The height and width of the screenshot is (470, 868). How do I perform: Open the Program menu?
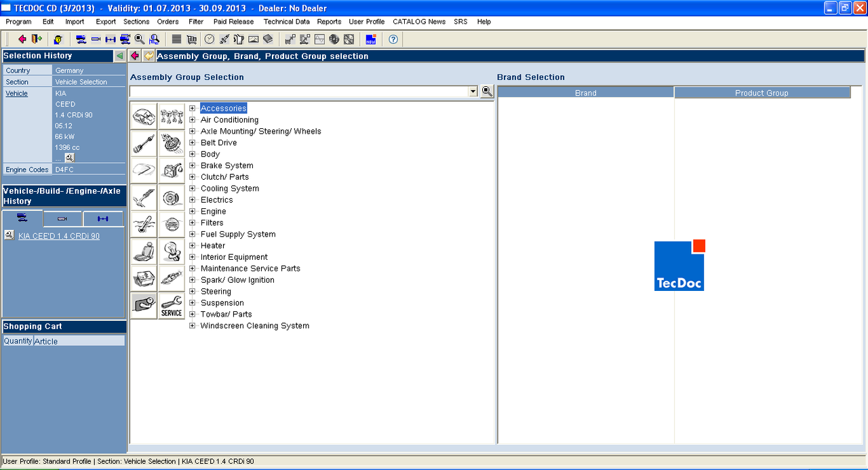[18, 22]
